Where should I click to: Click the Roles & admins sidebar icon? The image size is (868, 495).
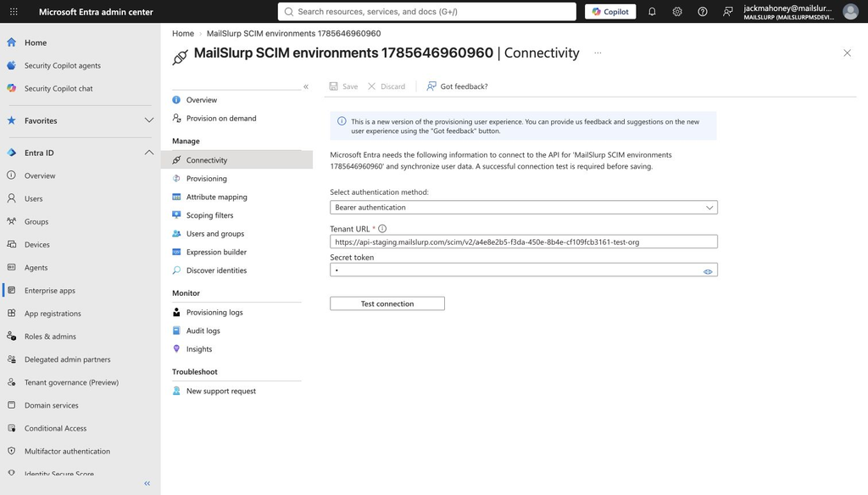pos(12,336)
